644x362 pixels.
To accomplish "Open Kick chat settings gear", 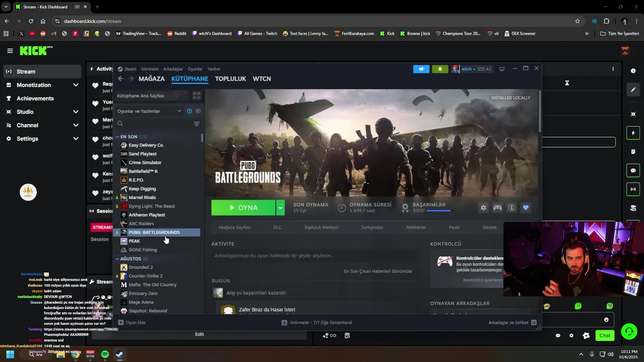I will 571,335.
